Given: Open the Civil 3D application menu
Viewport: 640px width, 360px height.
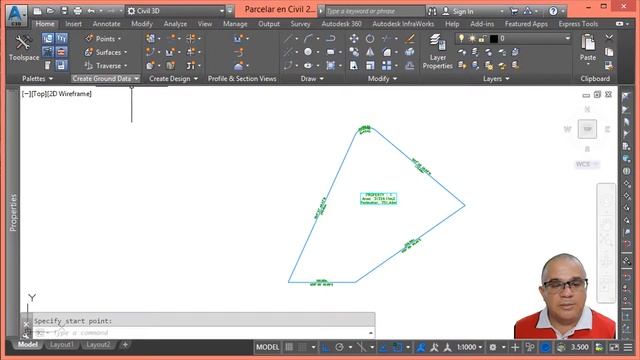Looking at the screenshot, I should click(x=16, y=15).
